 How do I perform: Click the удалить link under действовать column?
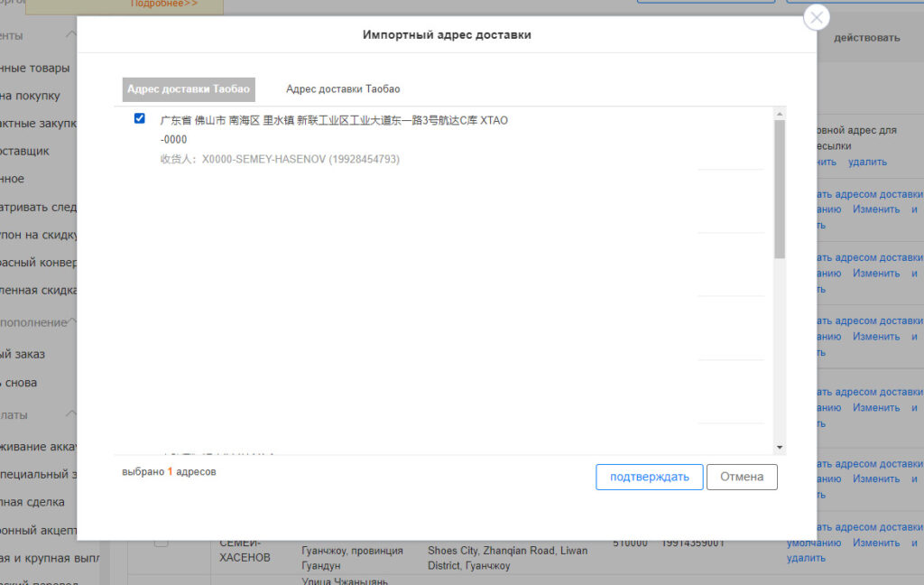coord(867,162)
